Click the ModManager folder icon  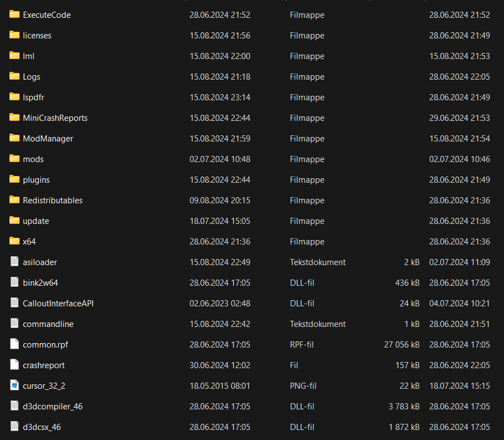click(x=14, y=138)
